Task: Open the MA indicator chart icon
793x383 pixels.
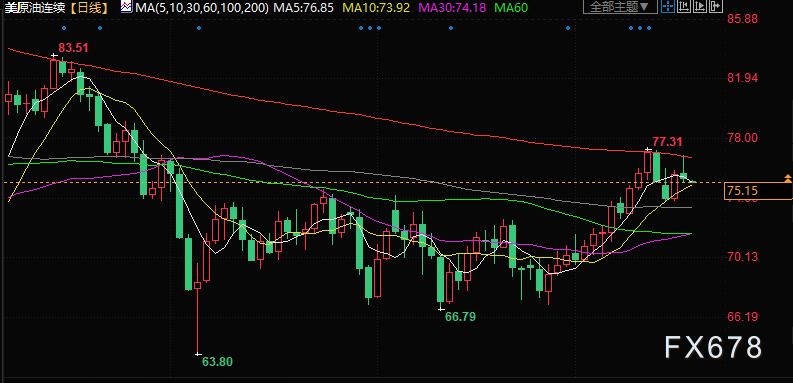Action: (126, 7)
